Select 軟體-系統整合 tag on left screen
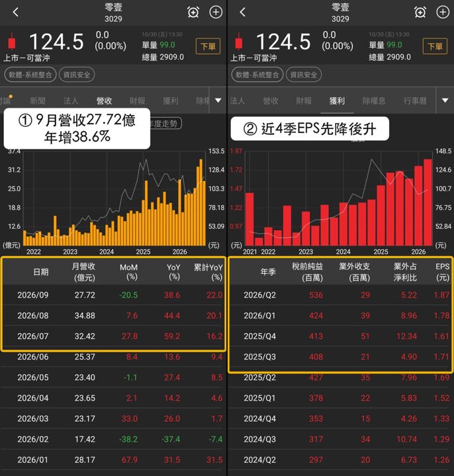This screenshot has height=476, width=454. point(30,75)
